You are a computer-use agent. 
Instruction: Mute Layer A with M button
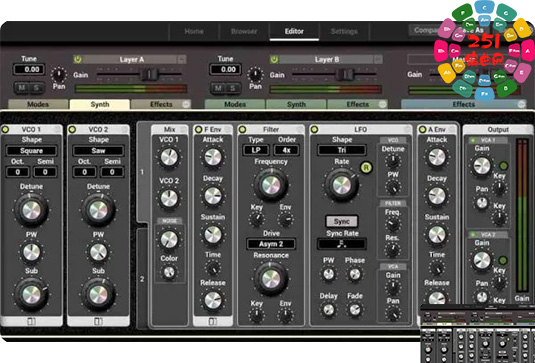click(x=21, y=88)
